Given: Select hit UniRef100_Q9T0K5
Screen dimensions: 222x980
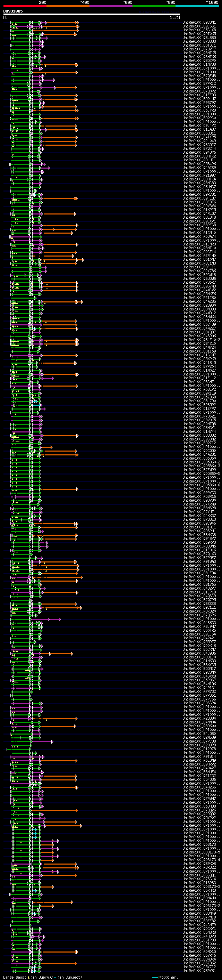Looking at the screenshot, I should (x=199, y=34).
